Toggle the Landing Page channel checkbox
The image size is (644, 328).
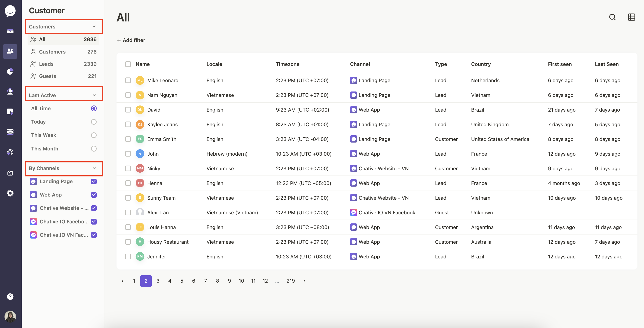pos(94,181)
